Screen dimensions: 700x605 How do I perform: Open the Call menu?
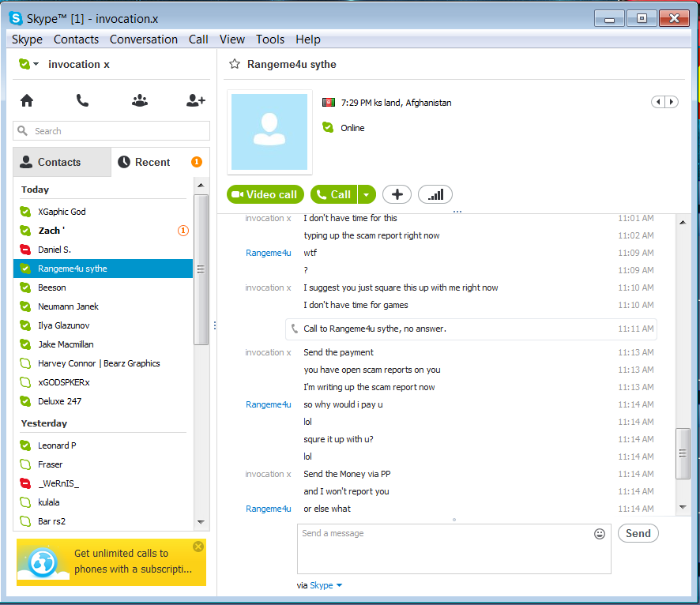[198, 39]
